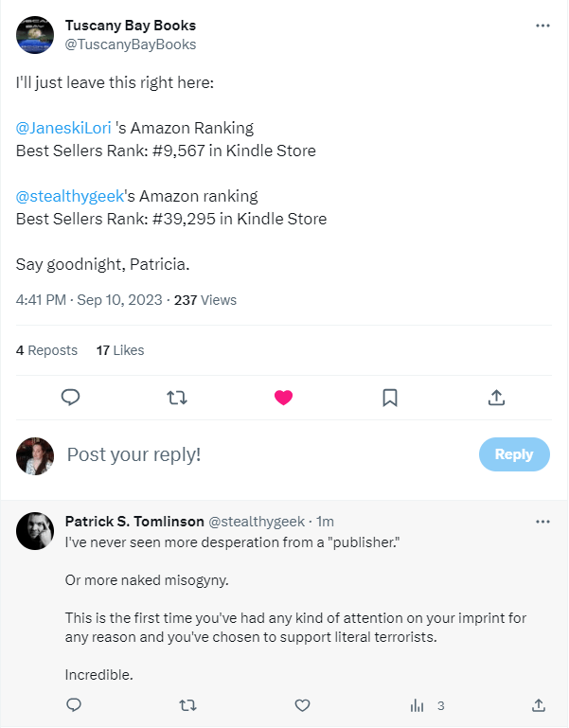Like Patrick S. Tomlinson's reply
Image resolution: width=569 pixels, height=728 pixels.
pyautogui.click(x=302, y=705)
